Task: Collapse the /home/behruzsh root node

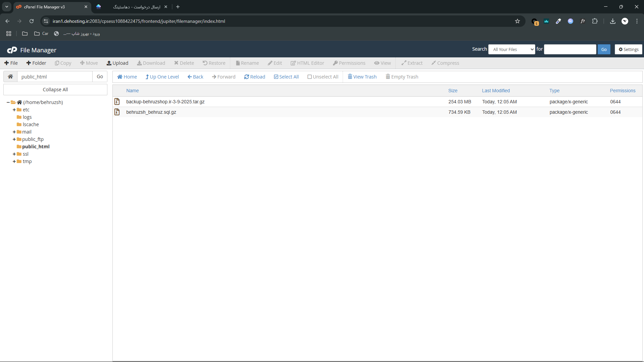Action: click(8, 102)
